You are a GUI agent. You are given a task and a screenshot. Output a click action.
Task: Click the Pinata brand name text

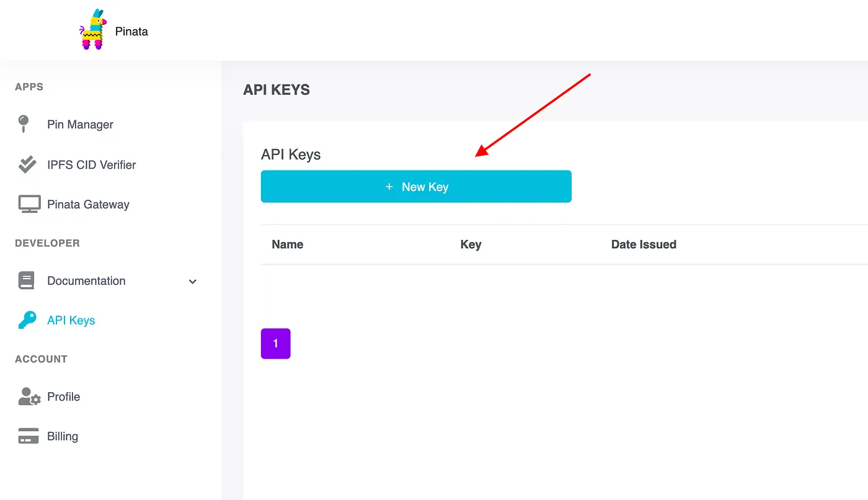click(131, 32)
